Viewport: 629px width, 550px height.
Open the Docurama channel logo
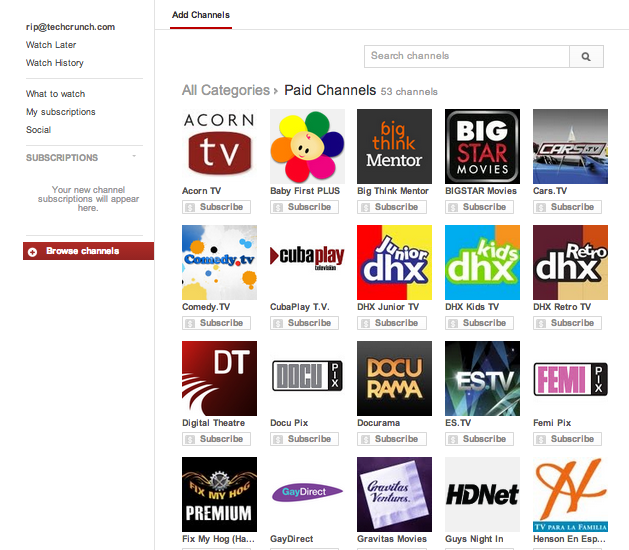click(x=394, y=378)
